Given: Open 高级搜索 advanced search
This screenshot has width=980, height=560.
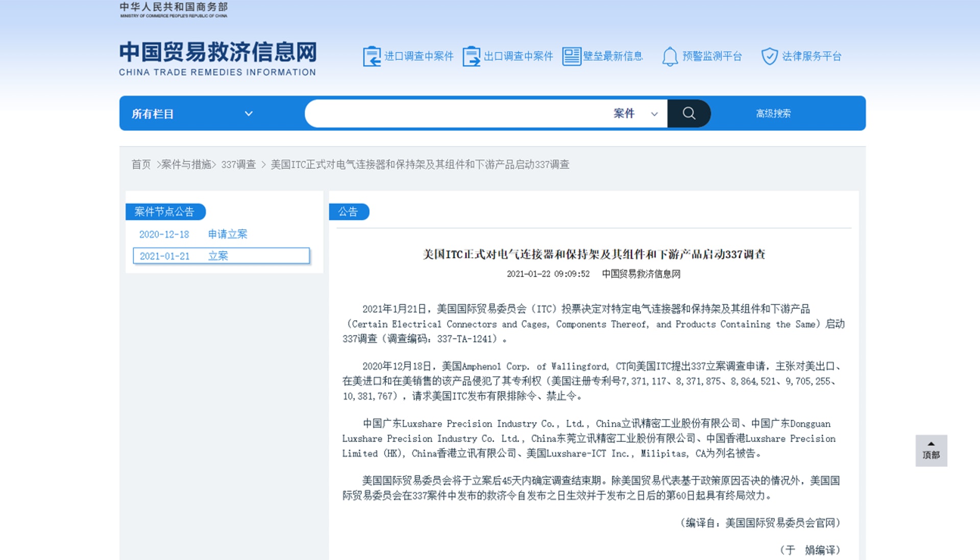Looking at the screenshot, I should pos(773,113).
